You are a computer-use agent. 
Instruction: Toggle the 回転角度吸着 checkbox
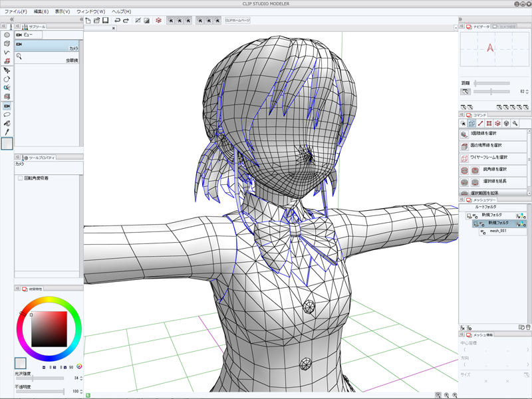point(20,178)
